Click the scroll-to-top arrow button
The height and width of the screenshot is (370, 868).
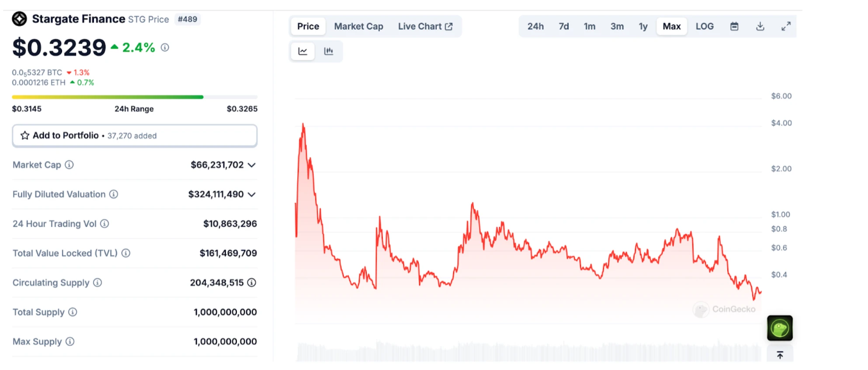(x=780, y=355)
